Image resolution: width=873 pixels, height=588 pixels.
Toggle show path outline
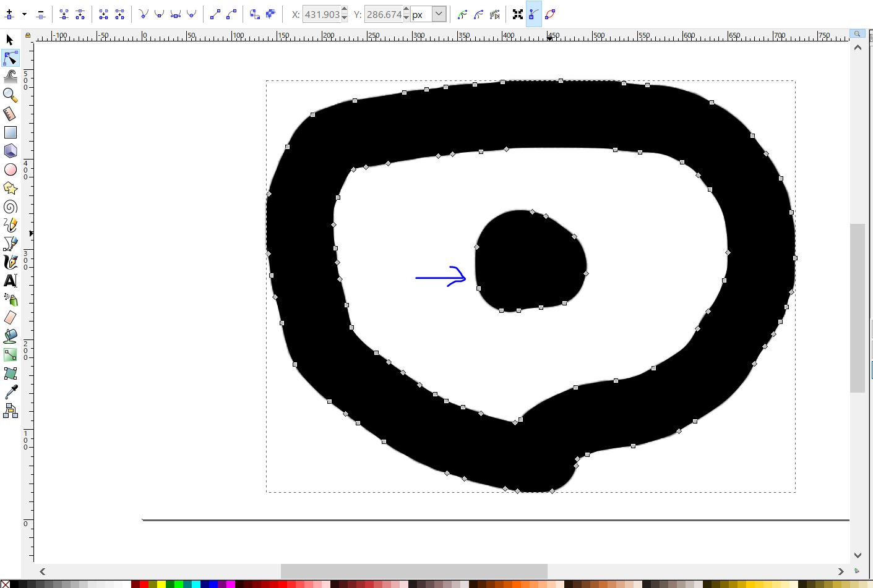(551, 14)
